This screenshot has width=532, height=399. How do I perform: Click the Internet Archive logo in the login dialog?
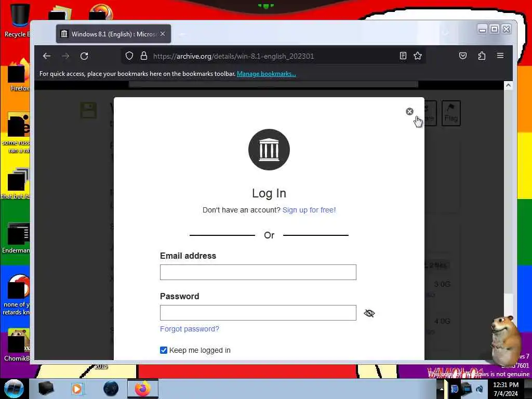269,150
